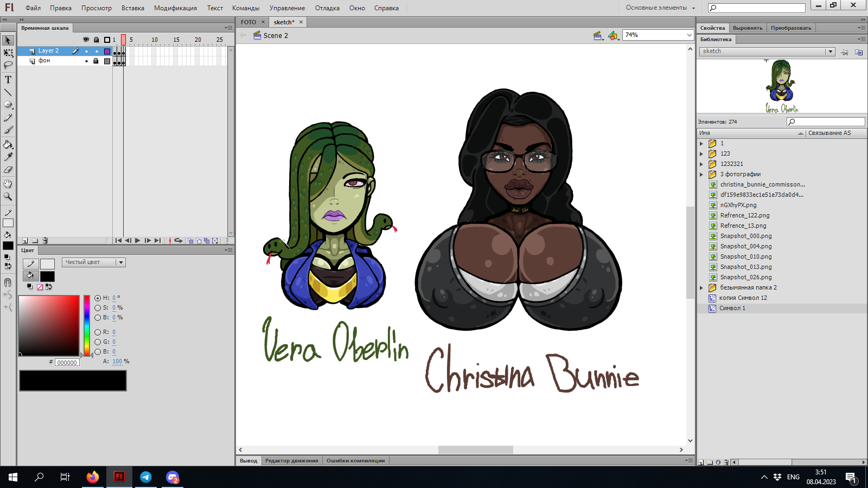This screenshot has width=868, height=488.
Task: Select the H hue radio button
Action: click(98, 298)
